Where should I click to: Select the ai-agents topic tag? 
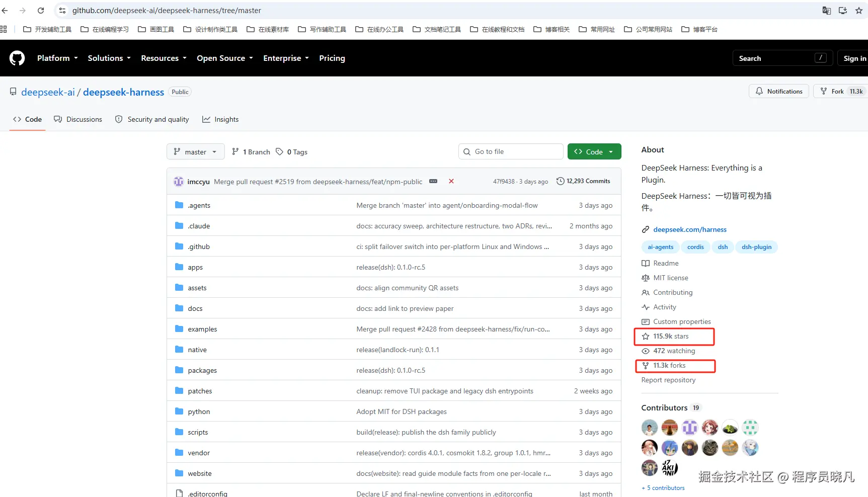coord(660,247)
